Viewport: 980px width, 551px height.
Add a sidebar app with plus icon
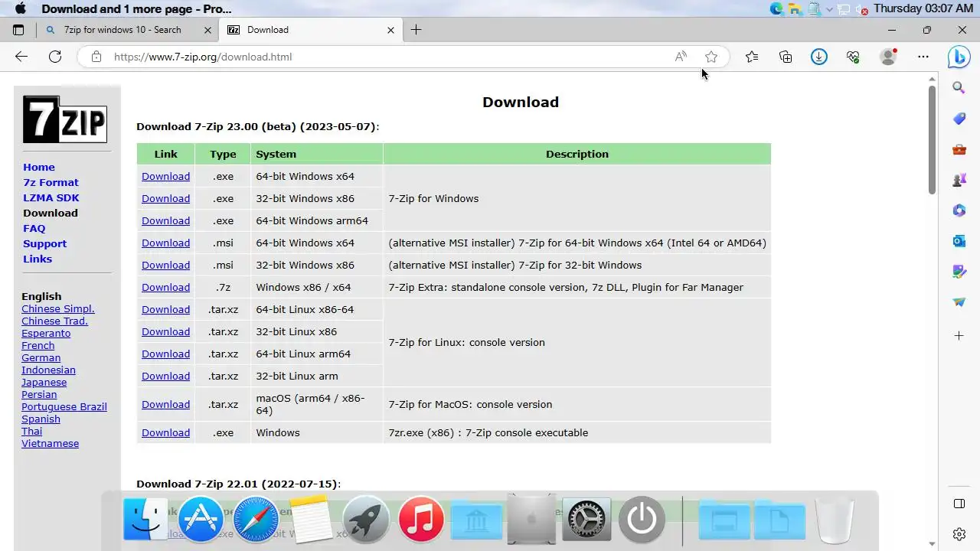pos(959,336)
